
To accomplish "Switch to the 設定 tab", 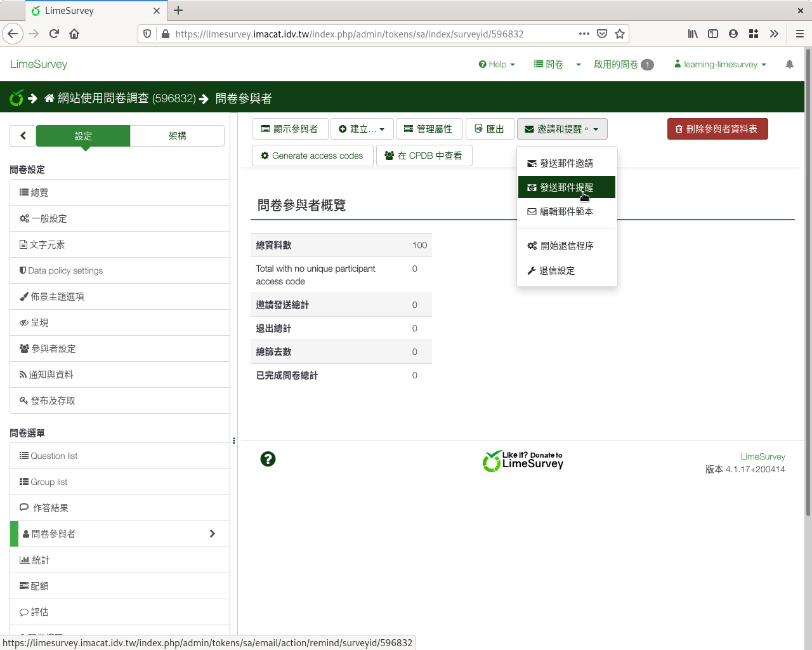I will pyautogui.click(x=83, y=136).
